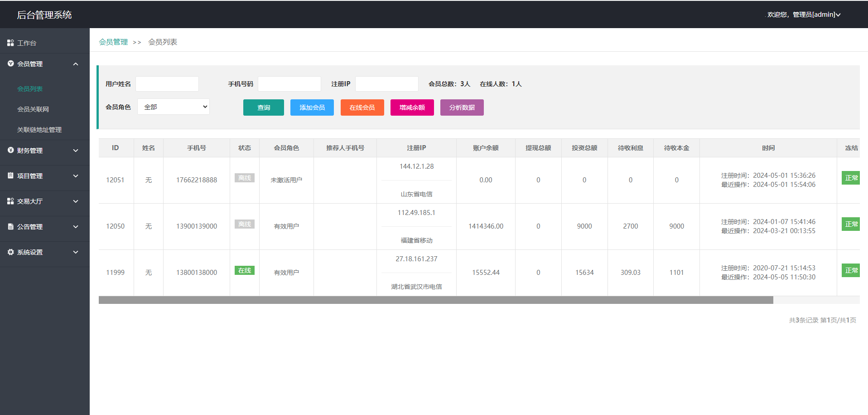Click the 添加会员 button
Viewport: 868px width, 415px height.
coord(312,107)
